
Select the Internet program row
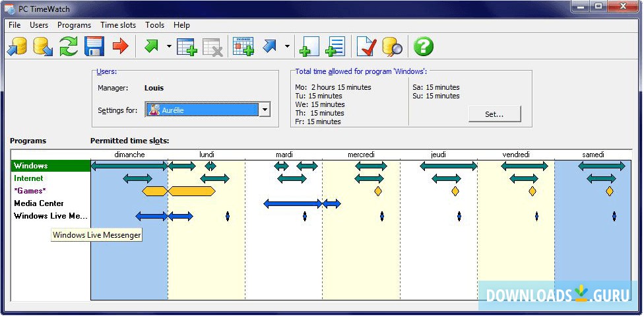tap(51, 178)
